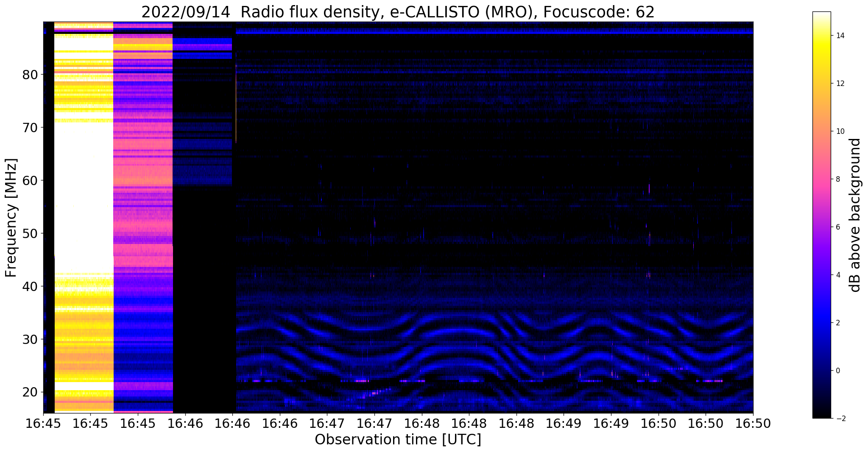Click the pink-magenta burst band in the spectrogram

coord(143,217)
